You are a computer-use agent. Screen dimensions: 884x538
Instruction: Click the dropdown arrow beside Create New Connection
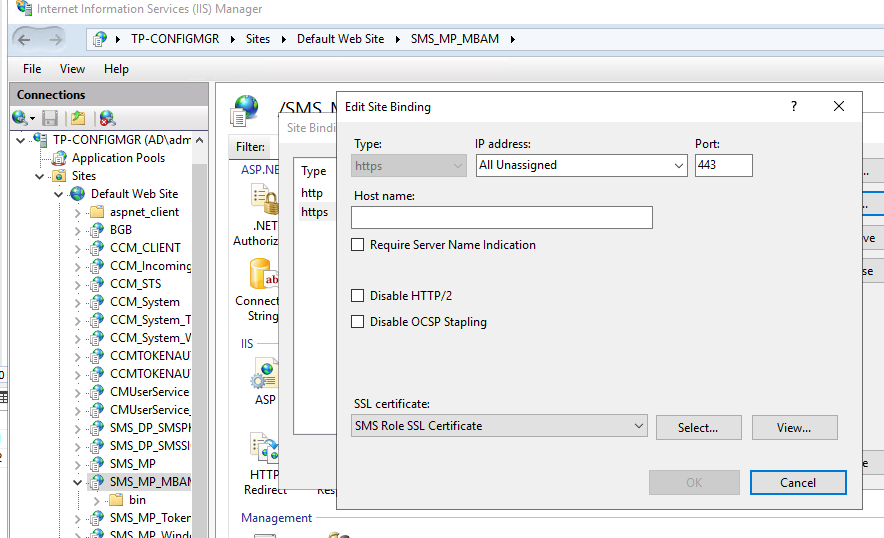pyautogui.click(x=32, y=118)
